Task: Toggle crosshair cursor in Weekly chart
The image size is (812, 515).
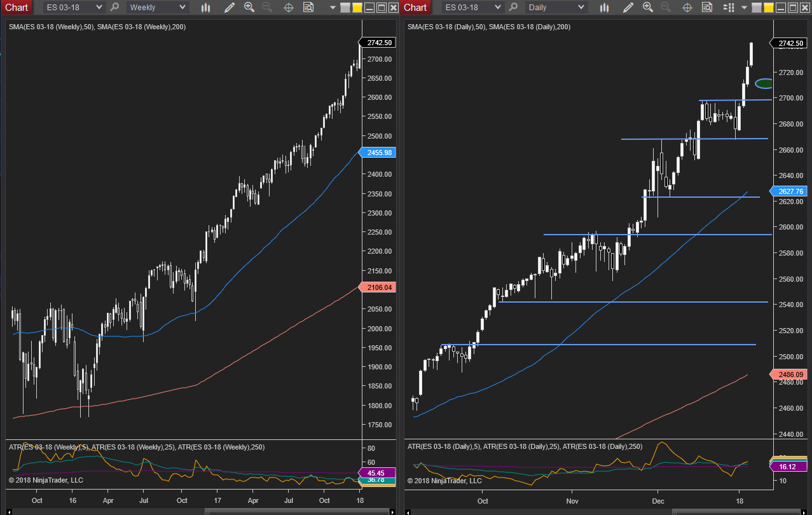Action: (x=289, y=8)
